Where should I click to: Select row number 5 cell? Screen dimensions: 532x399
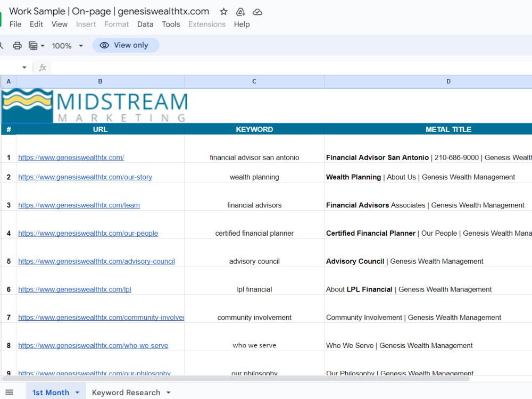pyautogui.click(x=9, y=253)
